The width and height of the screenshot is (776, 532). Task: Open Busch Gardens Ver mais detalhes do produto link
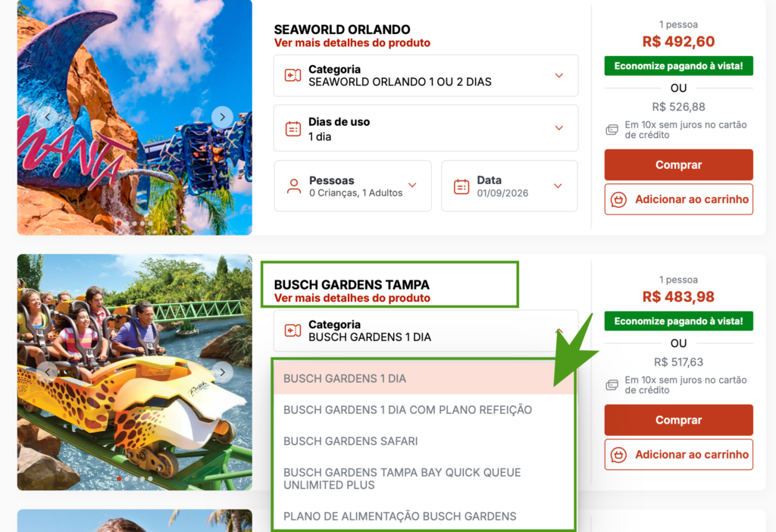(352, 299)
